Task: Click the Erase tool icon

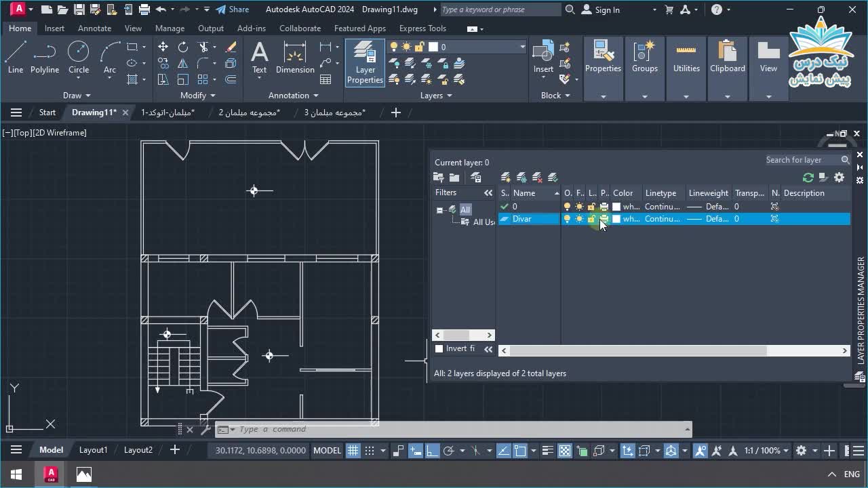Action: point(231,47)
